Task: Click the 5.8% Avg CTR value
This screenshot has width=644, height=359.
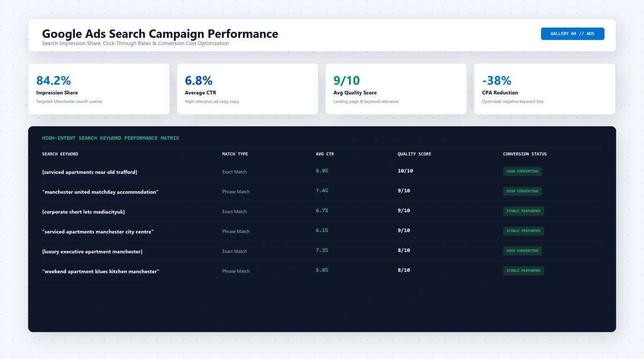Action: point(322,270)
